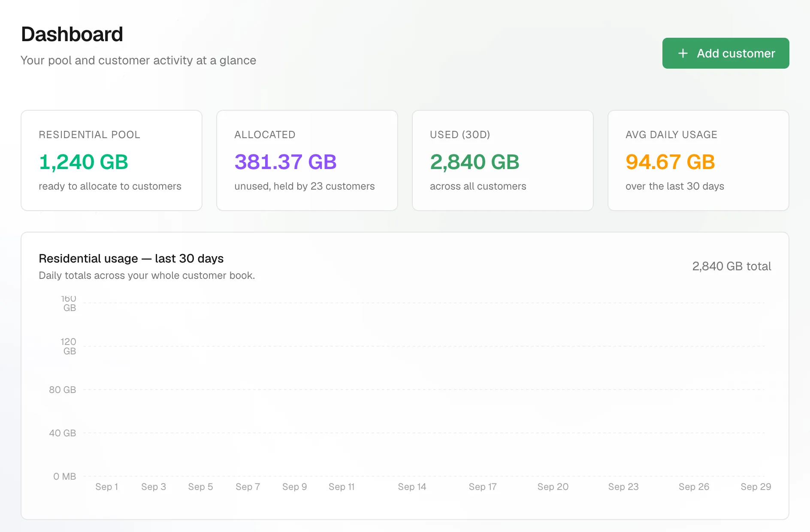Click 'ready to allocate to customers' text
The width and height of the screenshot is (810, 532).
coord(110,186)
